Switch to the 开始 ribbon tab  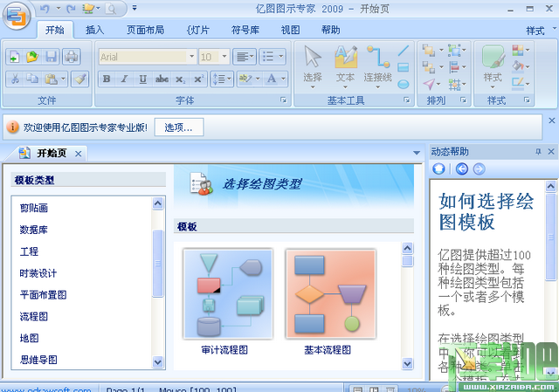[55, 30]
